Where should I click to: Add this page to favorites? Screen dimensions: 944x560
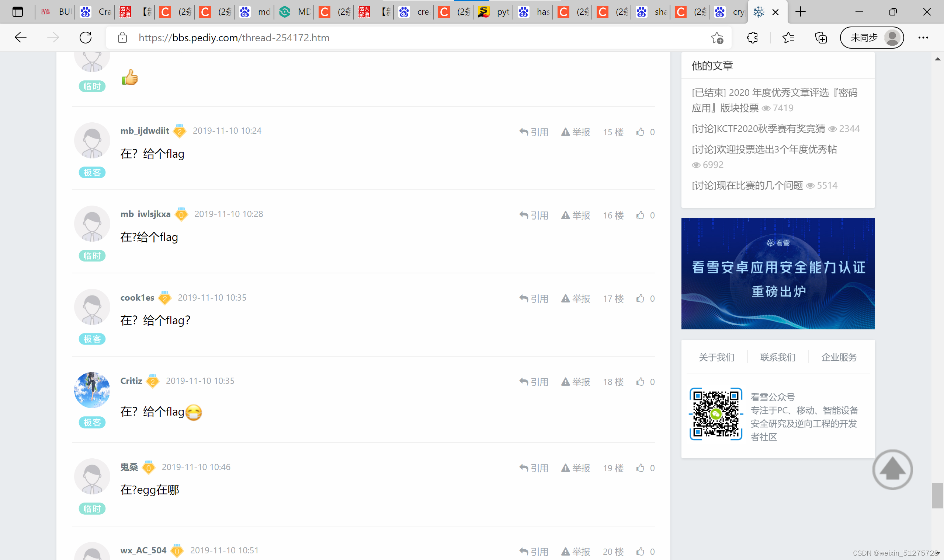[x=717, y=37]
